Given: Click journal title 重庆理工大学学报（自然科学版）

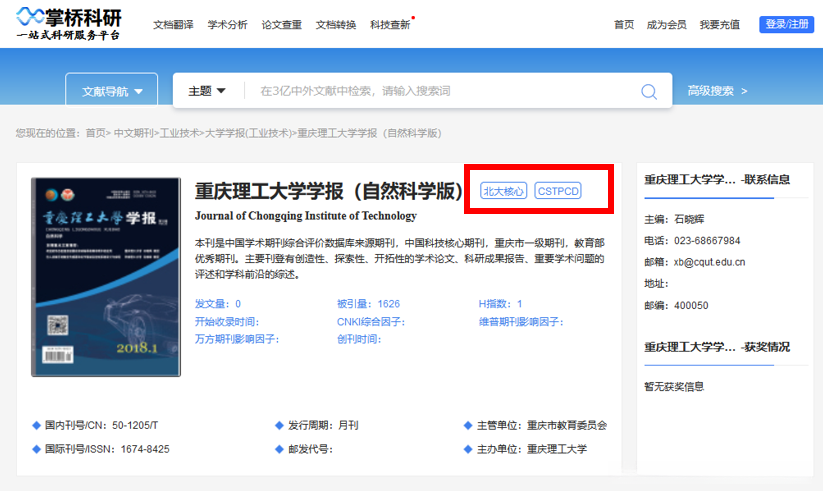Looking at the screenshot, I should tap(329, 191).
